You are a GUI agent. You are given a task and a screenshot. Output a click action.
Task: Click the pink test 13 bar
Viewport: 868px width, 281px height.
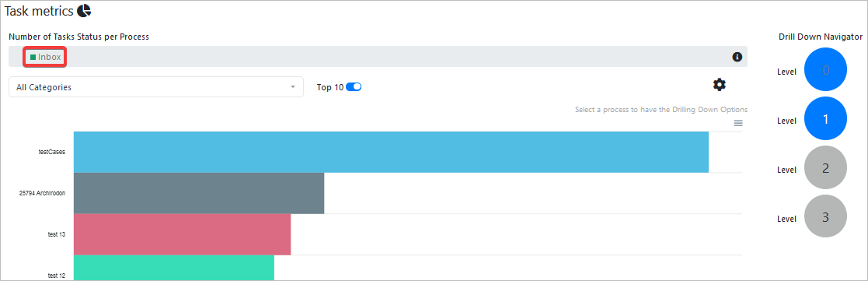pos(182,234)
